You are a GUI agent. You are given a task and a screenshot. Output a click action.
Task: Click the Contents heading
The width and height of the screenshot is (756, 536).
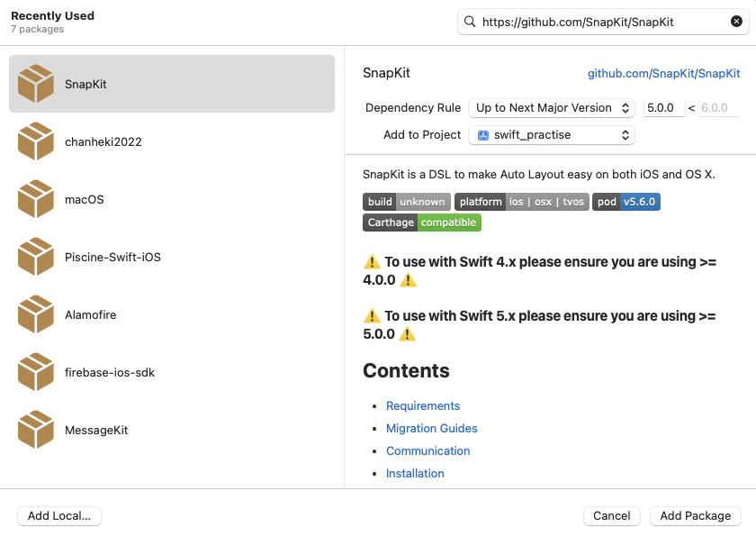[406, 370]
